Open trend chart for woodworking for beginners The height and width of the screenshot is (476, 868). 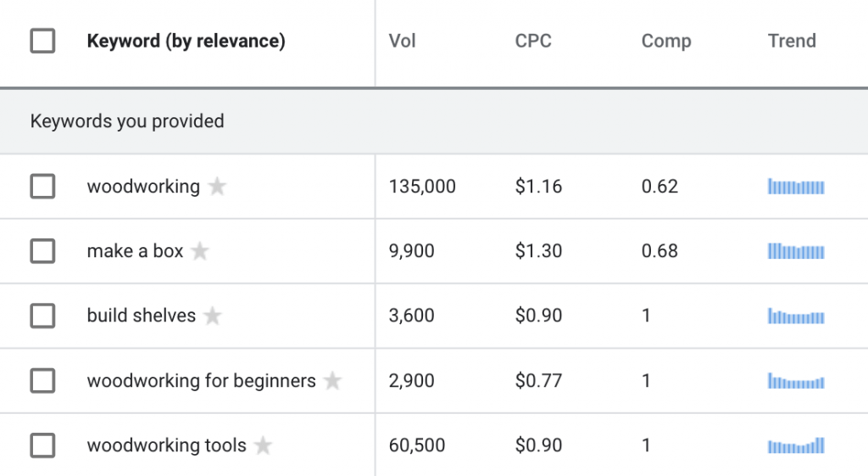click(796, 381)
